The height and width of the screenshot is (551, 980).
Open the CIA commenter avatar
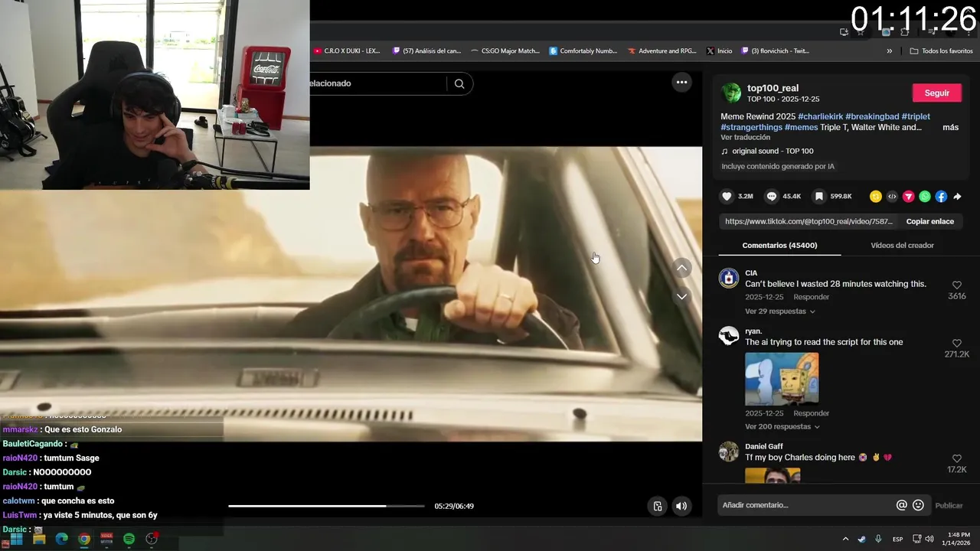click(x=729, y=278)
